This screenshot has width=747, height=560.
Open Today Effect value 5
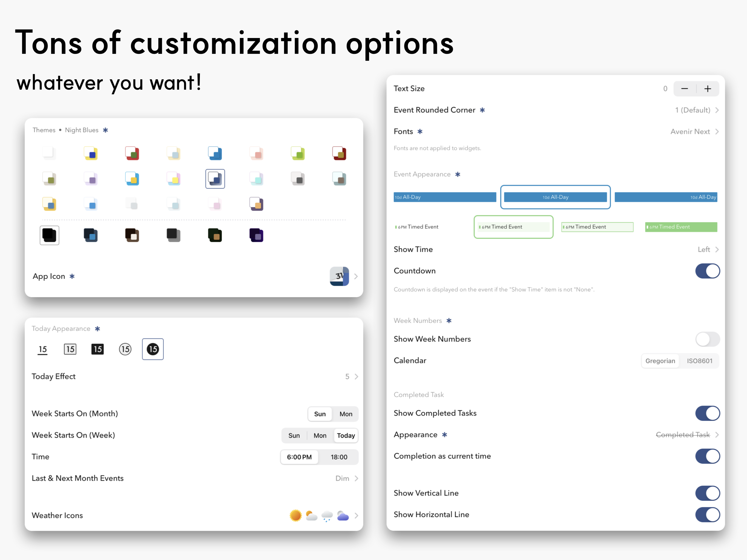click(x=195, y=376)
